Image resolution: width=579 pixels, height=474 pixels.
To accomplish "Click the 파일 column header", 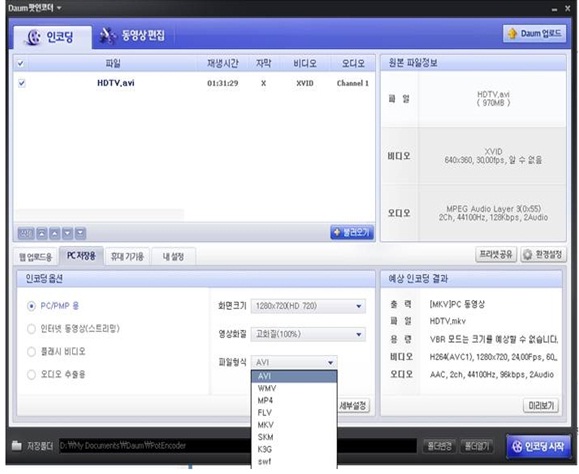I will tap(113, 63).
